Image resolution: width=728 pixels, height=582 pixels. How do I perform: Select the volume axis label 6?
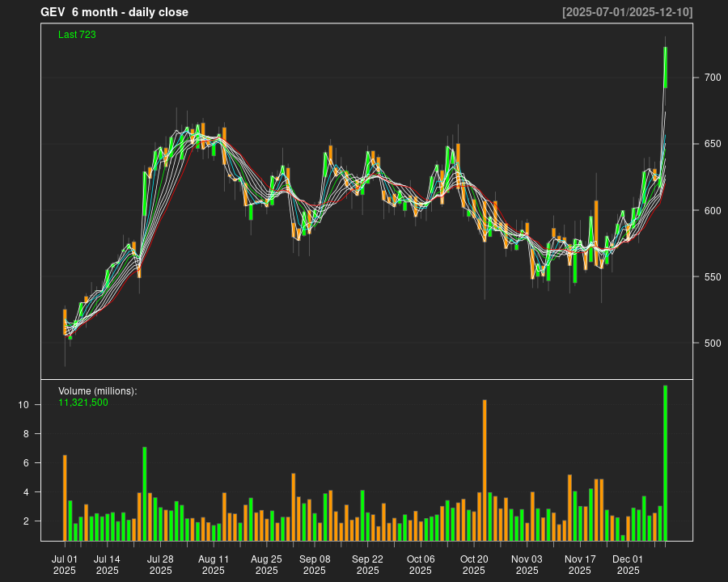click(x=27, y=463)
